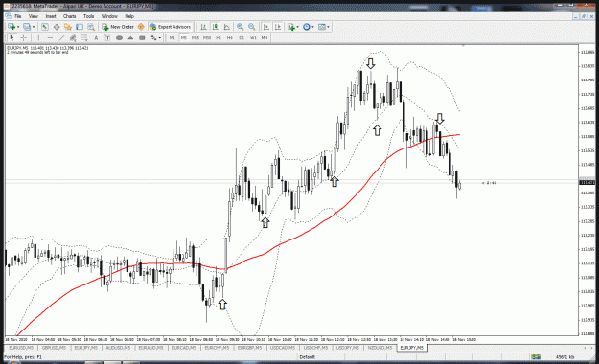
Task: Open MetaEditor via the diamond icon
Action: click(141, 27)
